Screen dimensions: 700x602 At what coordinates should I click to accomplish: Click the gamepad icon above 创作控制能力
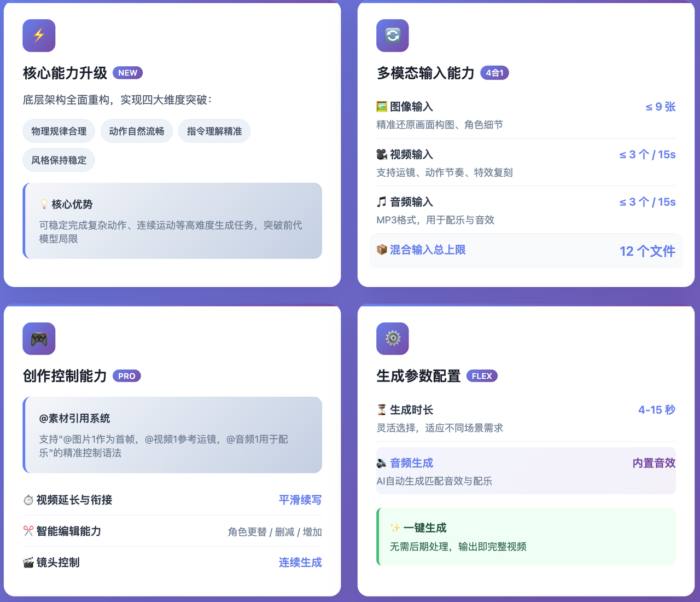tap(38, 339)
